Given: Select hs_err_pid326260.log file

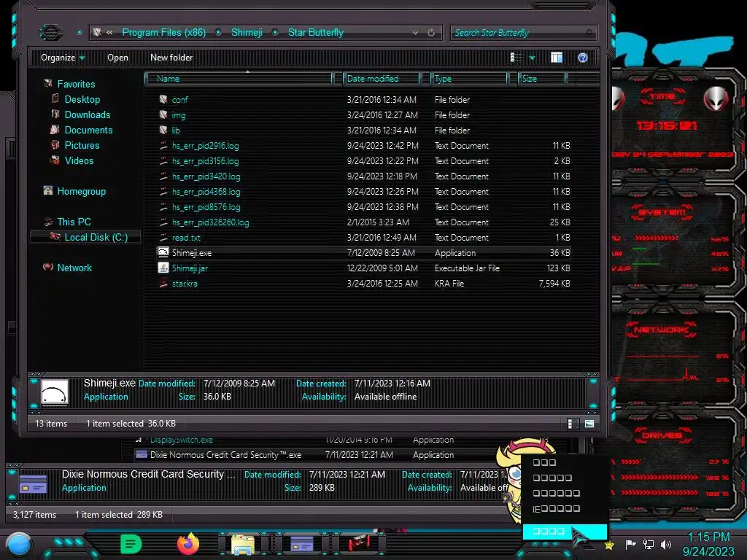Looking at the screenshot, I should click(211, 222).
